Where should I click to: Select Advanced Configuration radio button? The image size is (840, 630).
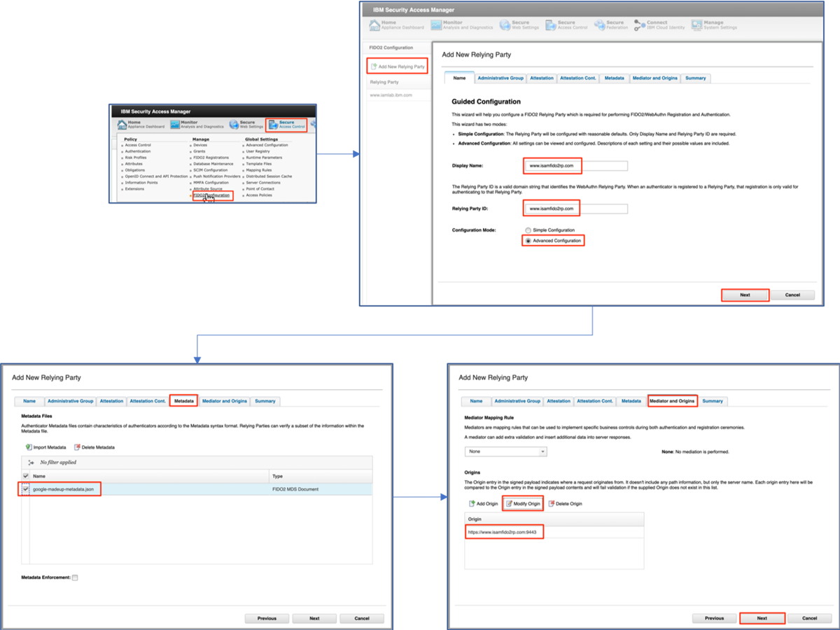[528, 240]
